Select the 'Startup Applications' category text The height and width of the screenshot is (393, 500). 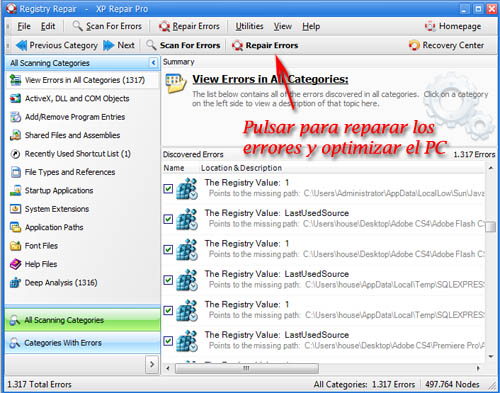pyautogui.click(x=59, y=190)
